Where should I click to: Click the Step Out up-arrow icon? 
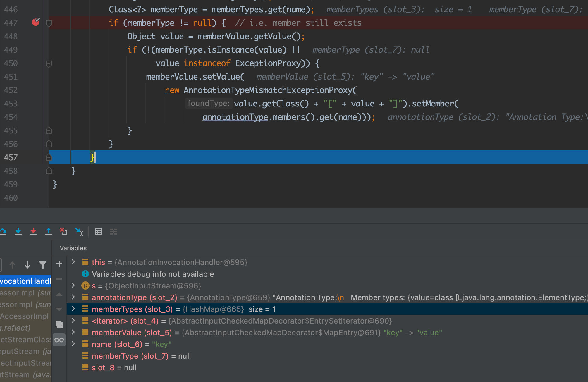(49, 232)
